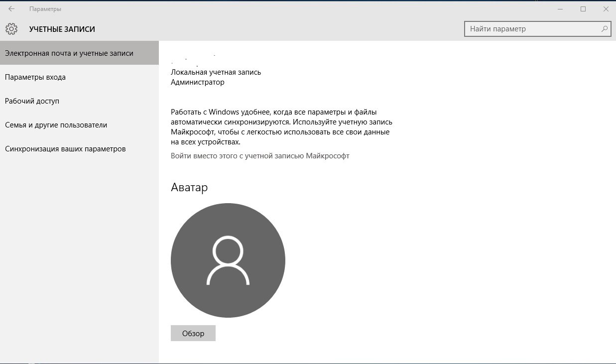Click the "Локальная учетная запись" text
The height and width of the screenshot is (364, 616).
coord(216,72)
